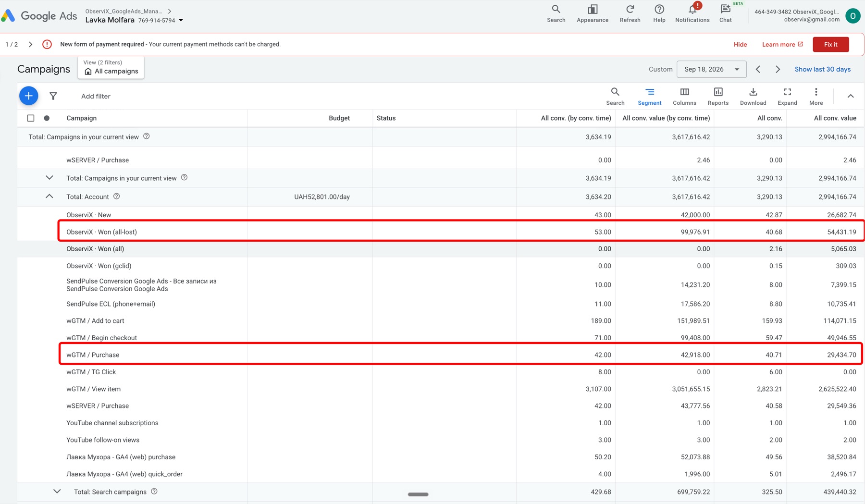Hide the payment notification banner

click(740, 44)
